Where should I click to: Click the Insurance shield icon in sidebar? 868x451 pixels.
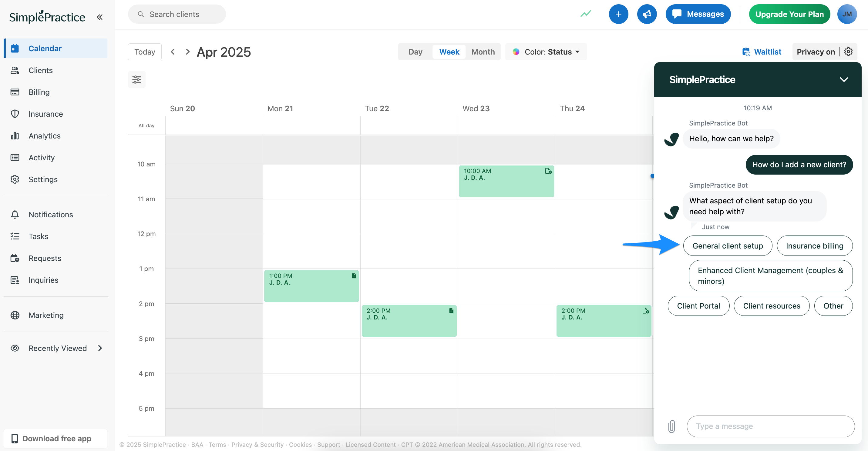pos(15,114)
